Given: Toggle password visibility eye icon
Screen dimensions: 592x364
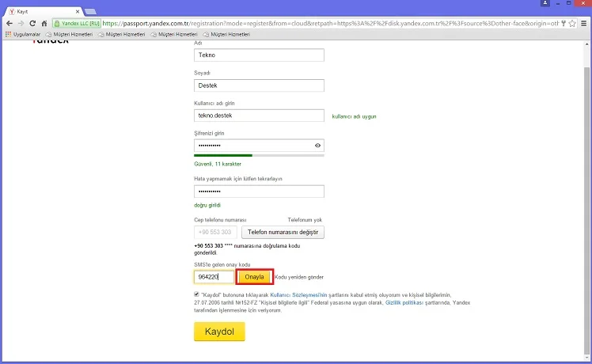Looking at the screenshot, I should pos(317,146).
